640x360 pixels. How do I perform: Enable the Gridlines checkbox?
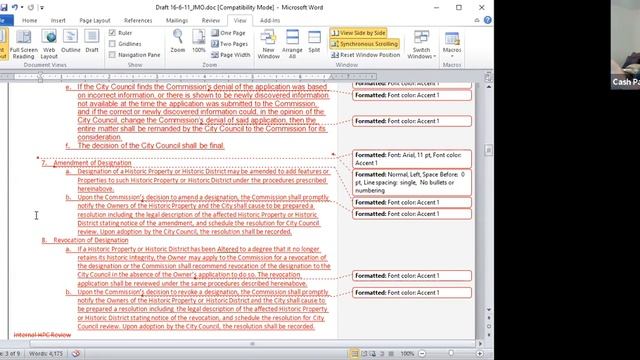pyautogui.click(x=112, y=44)
